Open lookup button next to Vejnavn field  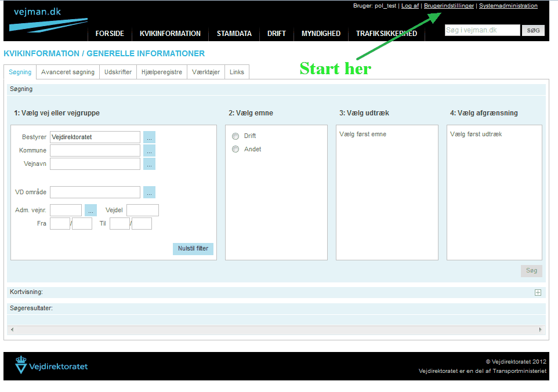pyautogui.click(x=149, y=164)
